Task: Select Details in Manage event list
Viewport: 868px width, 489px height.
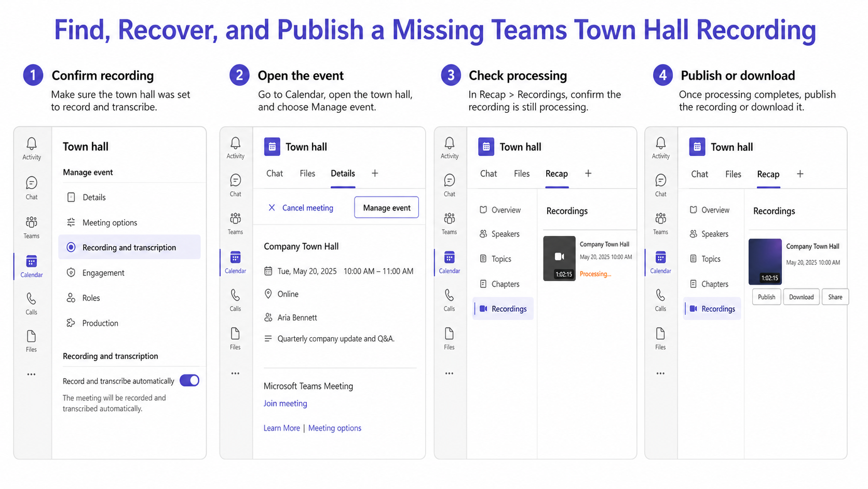Action: point(130,197)
